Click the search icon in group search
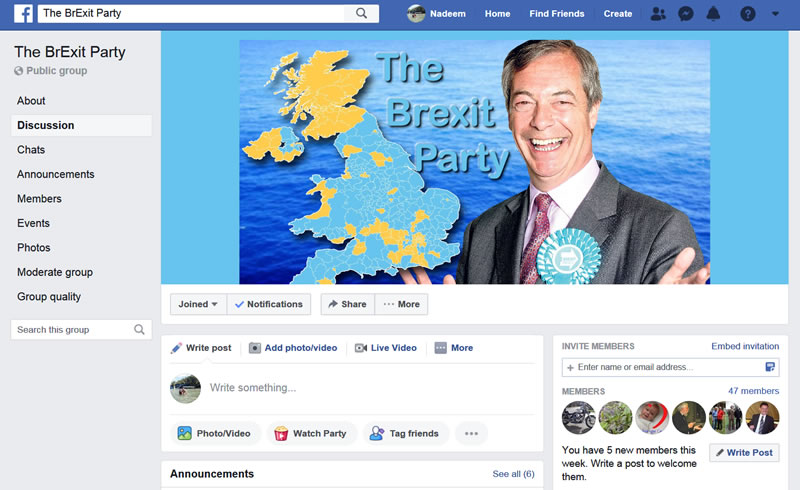 coord(139,330)
